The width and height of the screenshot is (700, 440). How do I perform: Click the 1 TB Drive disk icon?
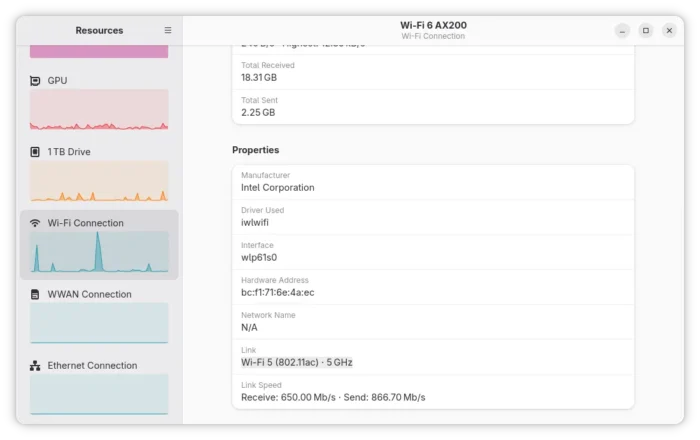(36, 152)
